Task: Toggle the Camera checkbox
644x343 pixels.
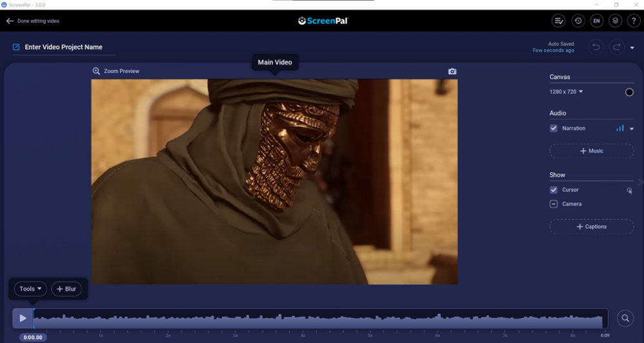Action: [554, 204]
